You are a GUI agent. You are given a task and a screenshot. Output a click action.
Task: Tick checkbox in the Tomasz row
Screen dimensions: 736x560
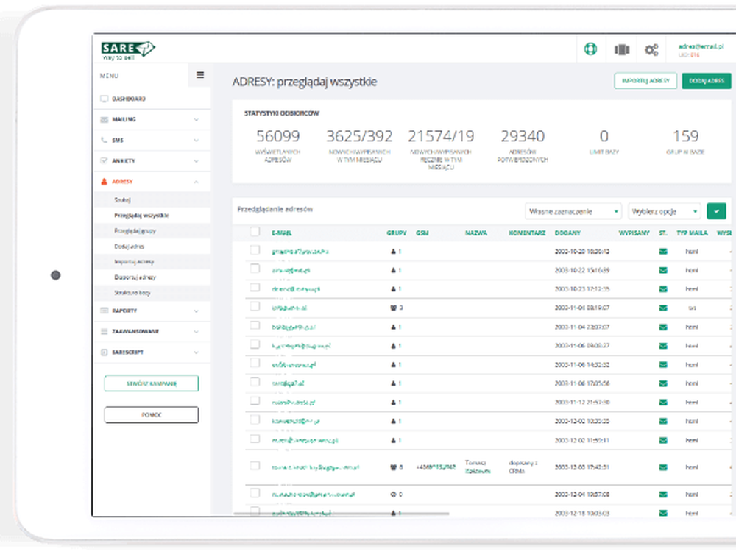[x=255, y=466]
